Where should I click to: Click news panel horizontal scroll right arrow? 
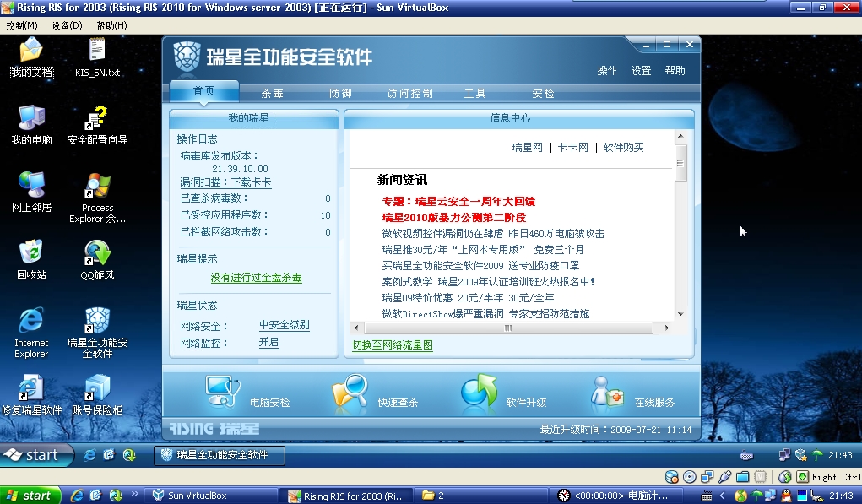coord(667,328)
